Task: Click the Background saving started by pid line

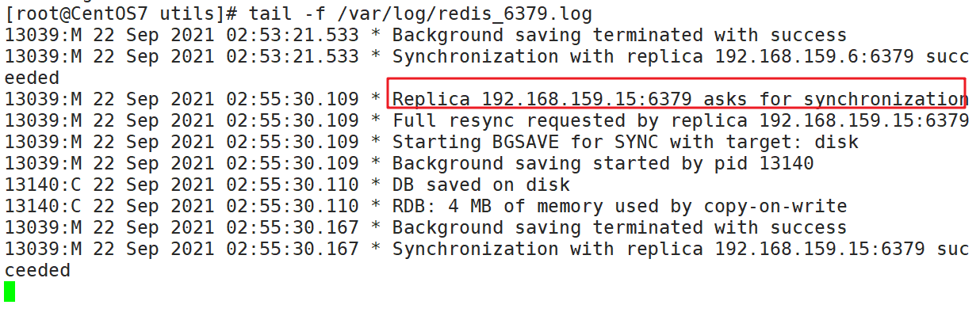Action: (409, 164)
